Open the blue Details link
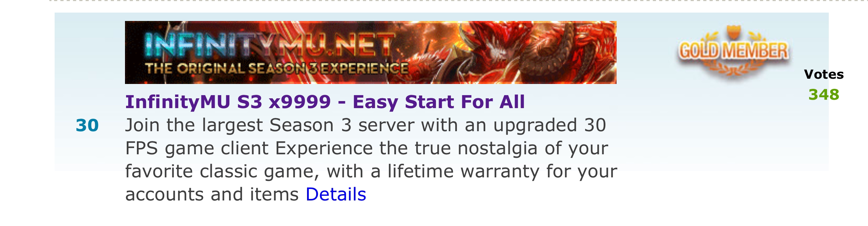The height and width of the screenshot is (226, 868). coord(336,194)
